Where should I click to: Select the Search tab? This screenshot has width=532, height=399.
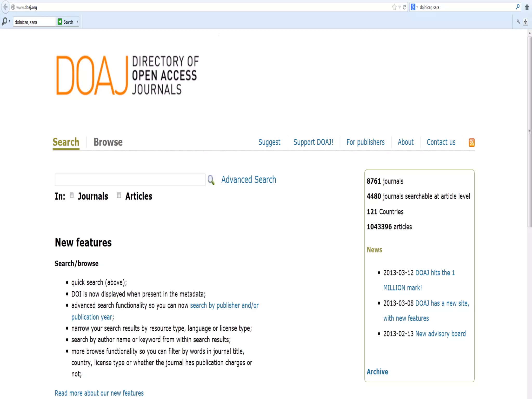tap(66, 142)
